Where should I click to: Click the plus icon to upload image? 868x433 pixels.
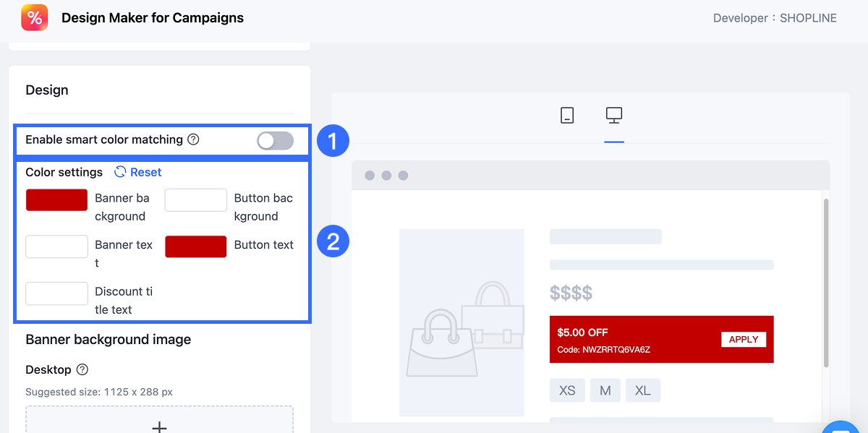click(159, 426)
